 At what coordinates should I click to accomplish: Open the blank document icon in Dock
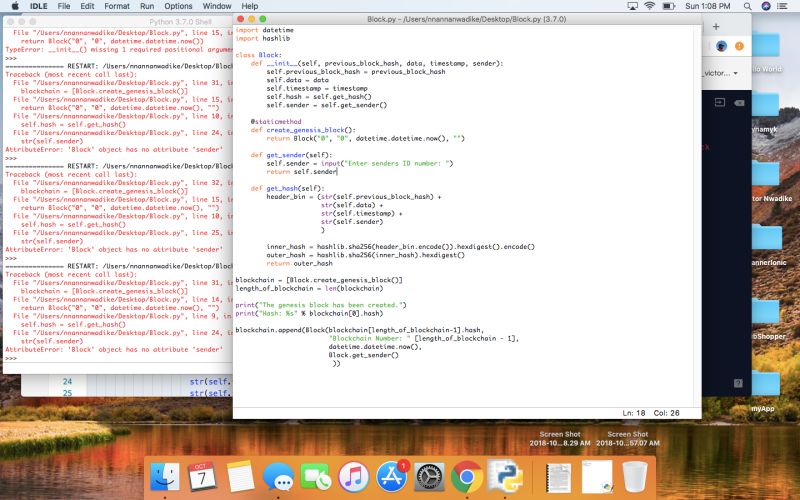tap(597, 477)
